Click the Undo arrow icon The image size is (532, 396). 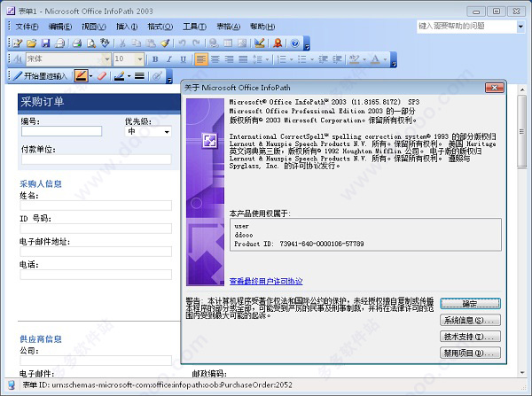pyautogui.click(x=182, y=43)
